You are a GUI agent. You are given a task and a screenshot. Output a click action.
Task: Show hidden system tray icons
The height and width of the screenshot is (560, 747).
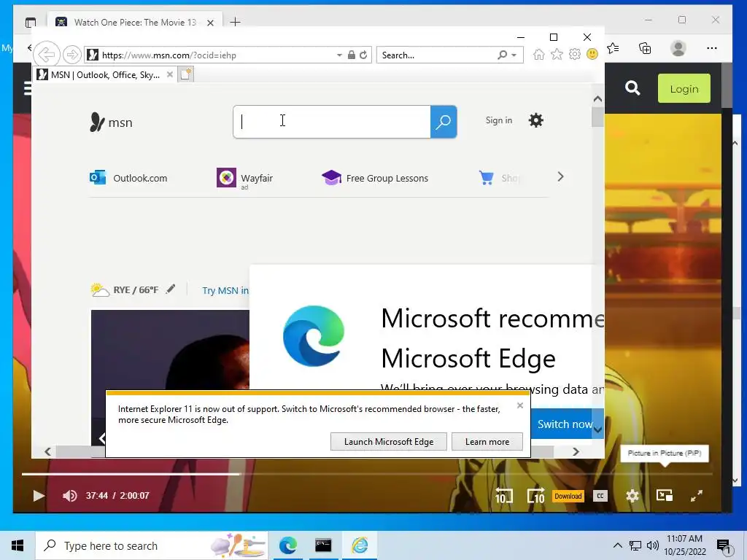617,545
